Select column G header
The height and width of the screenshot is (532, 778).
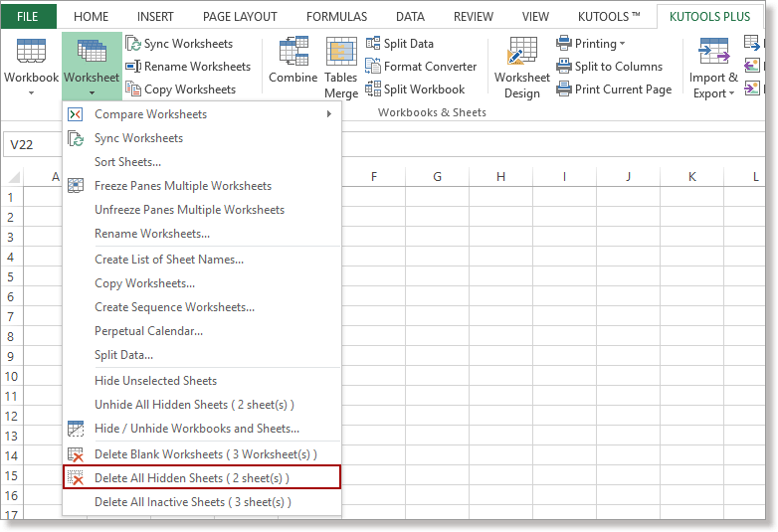437,177
